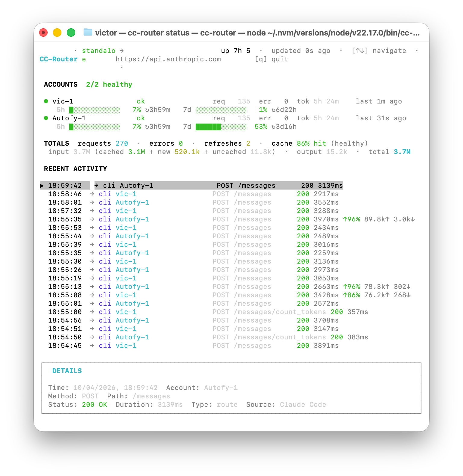
Task: Click the green zoom window button
Action: pyautogui.click(x=71, y=32)
